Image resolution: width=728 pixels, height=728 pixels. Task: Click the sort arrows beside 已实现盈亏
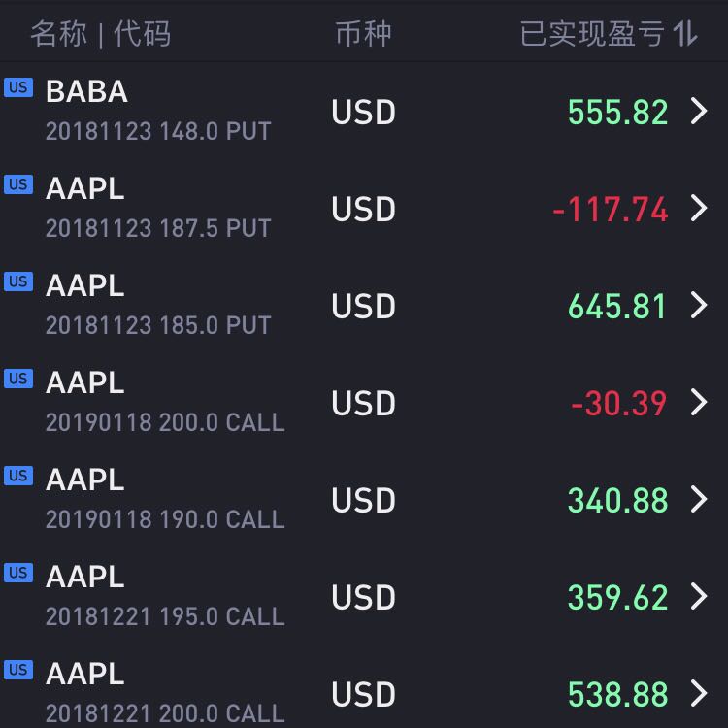click(685, 33)
